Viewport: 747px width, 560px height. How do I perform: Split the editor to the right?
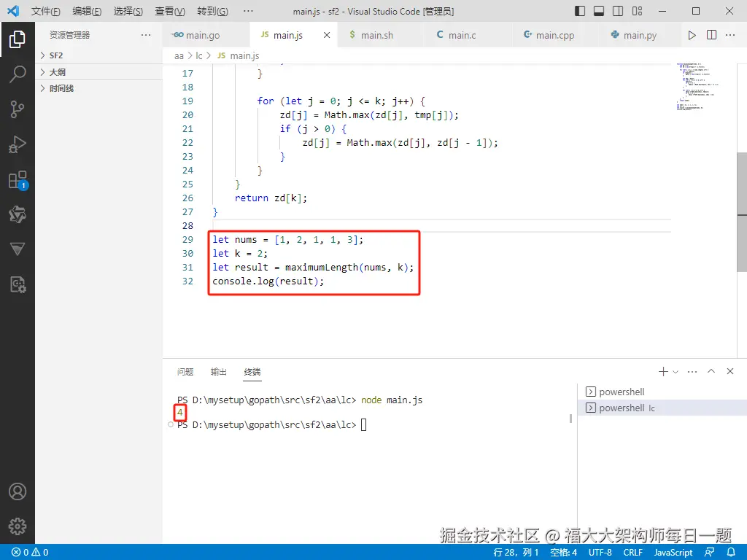click(711, 35)
